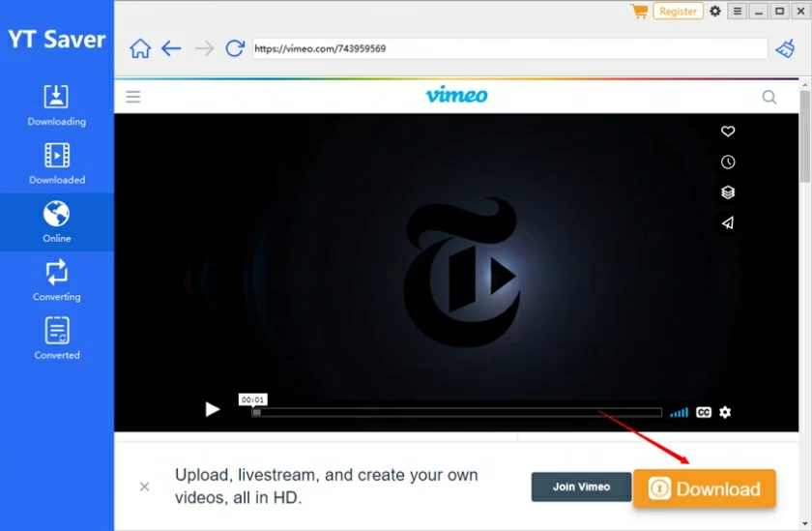Toggle closed captions CC button
This screenshot has height=531, width=812.
[x=704, y=412]
